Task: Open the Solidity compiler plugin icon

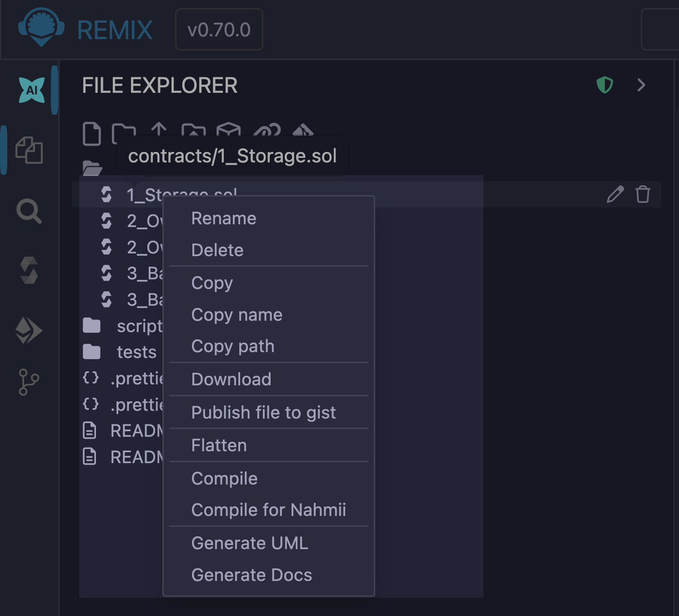Action: (x=29, y=270)
